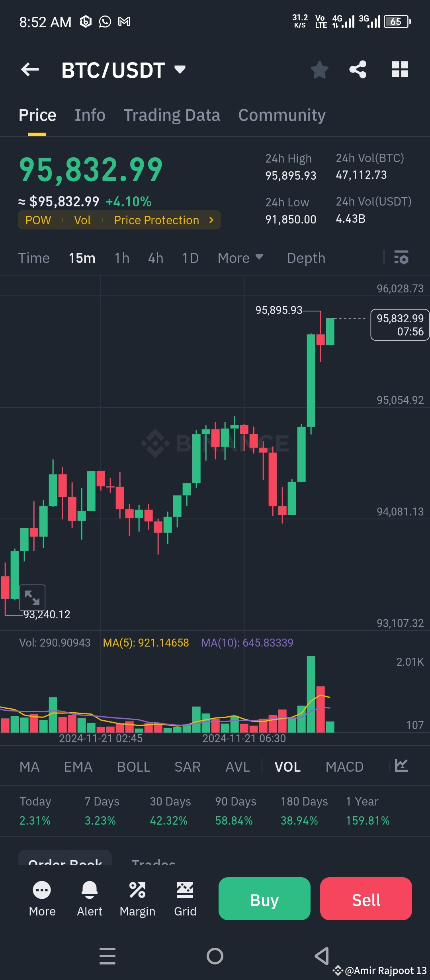Open the More ellipsis menu bottom left
Viewport: 430px width, 980px height.
pos(42,898)
